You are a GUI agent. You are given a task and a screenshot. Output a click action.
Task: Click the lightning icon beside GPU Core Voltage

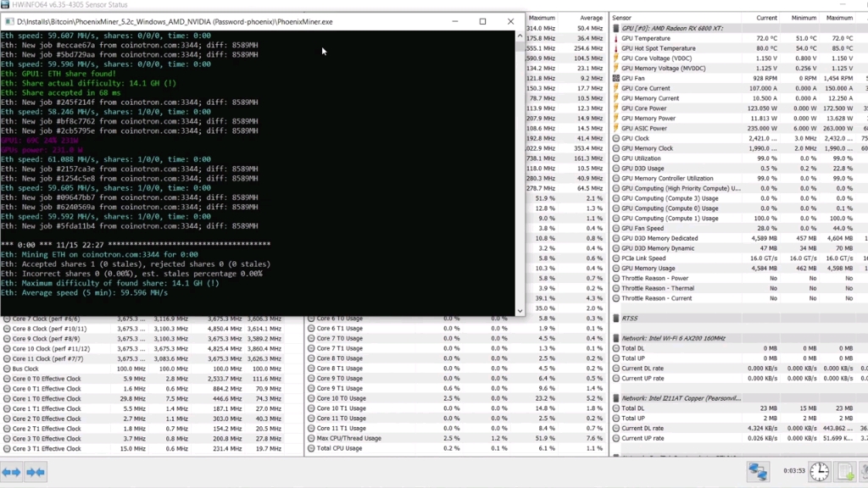point(616,58)
